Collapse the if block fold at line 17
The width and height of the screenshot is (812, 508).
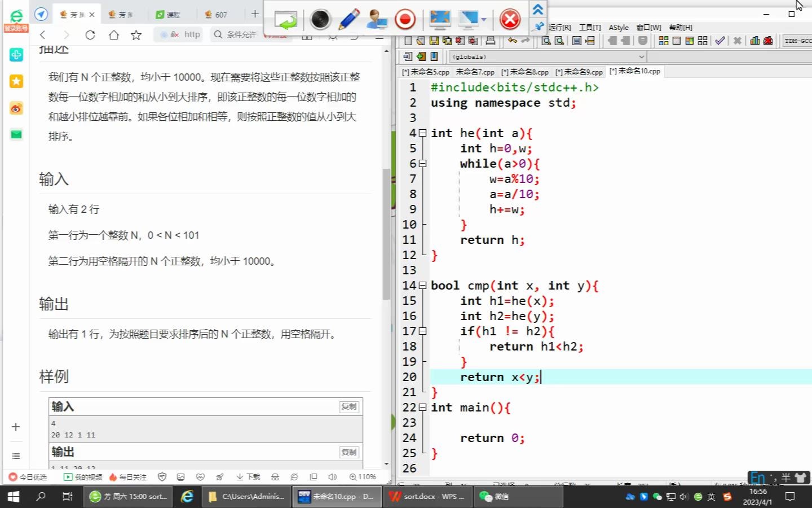pyautogui.click(x=422, y=331)
